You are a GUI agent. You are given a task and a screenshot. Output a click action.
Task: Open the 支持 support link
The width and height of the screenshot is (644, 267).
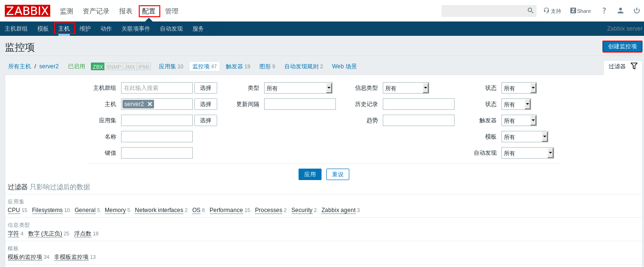552,11
